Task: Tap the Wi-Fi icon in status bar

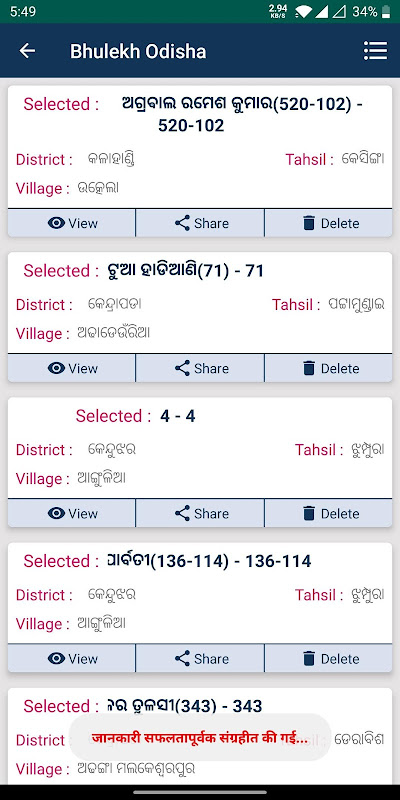Action: (303, 11)
